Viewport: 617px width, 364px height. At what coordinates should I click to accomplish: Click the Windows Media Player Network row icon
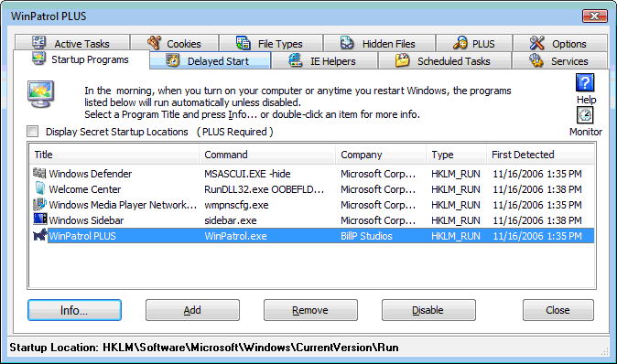click(39, 204)
